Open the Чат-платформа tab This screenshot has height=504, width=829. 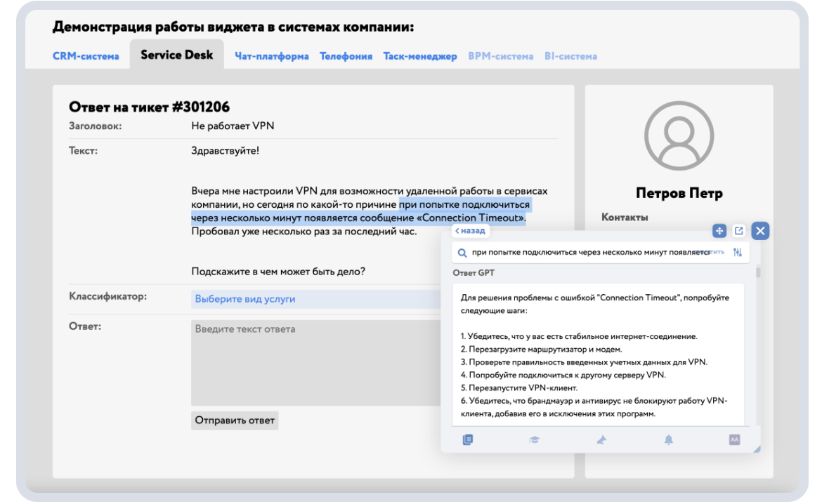click(273, 55)
